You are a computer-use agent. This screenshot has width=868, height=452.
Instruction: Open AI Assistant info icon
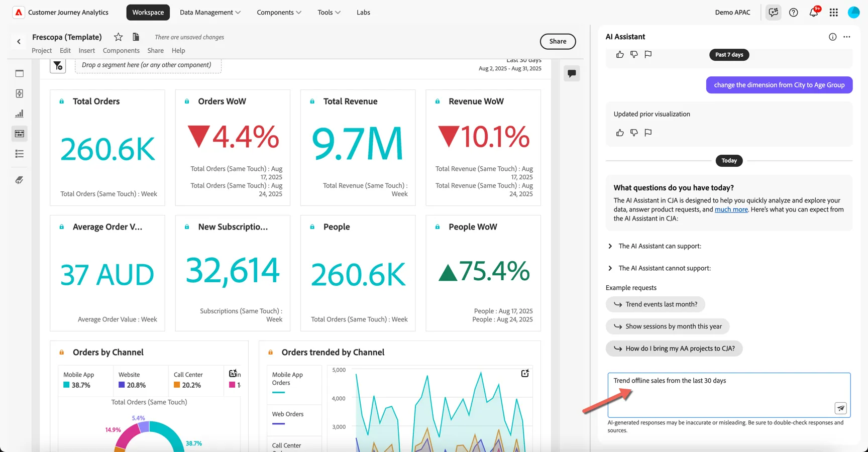(832, 37)
